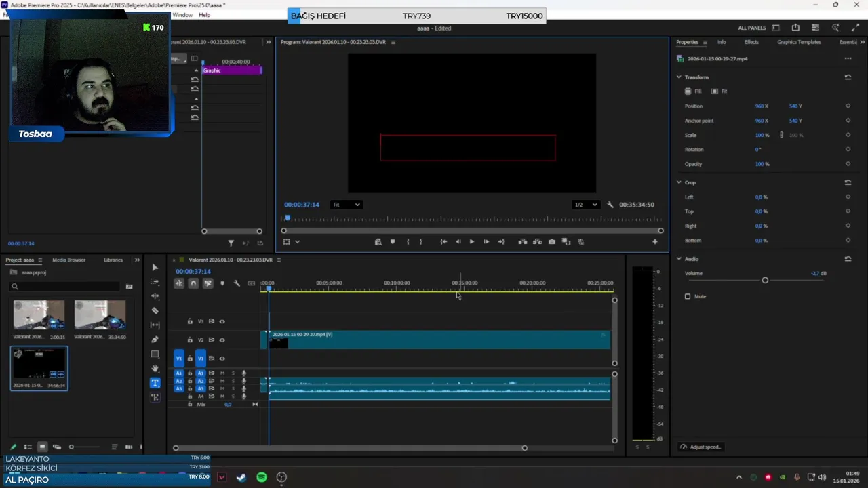
Task: Toggle V1 track output eye
Action: [222, 358]
